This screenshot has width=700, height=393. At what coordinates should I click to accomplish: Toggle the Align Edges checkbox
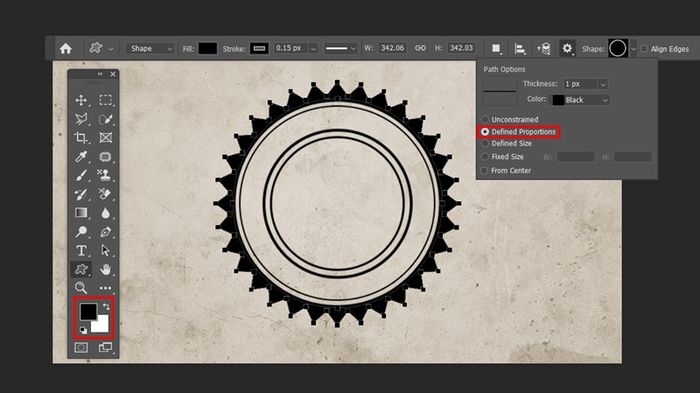644,49
